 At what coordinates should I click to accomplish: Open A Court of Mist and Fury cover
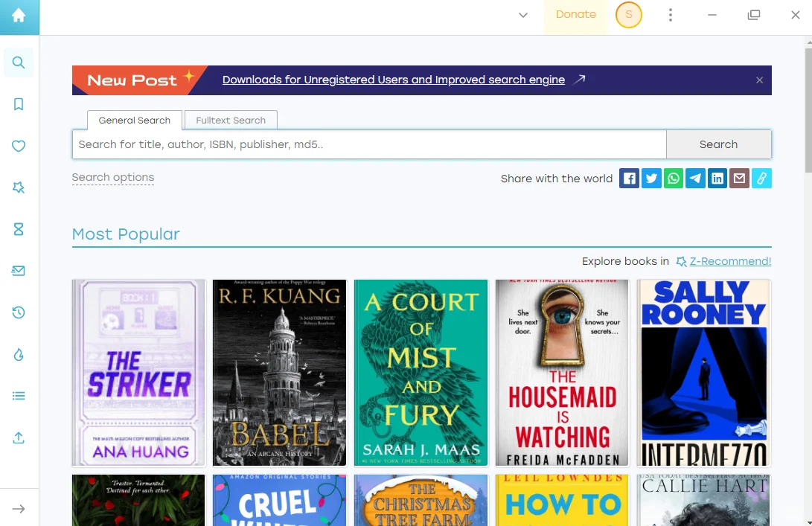(421, 373)
